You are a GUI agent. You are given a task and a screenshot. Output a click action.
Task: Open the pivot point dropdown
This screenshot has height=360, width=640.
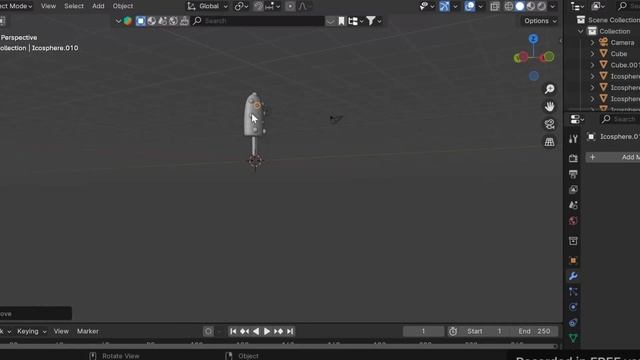(241, 6)
